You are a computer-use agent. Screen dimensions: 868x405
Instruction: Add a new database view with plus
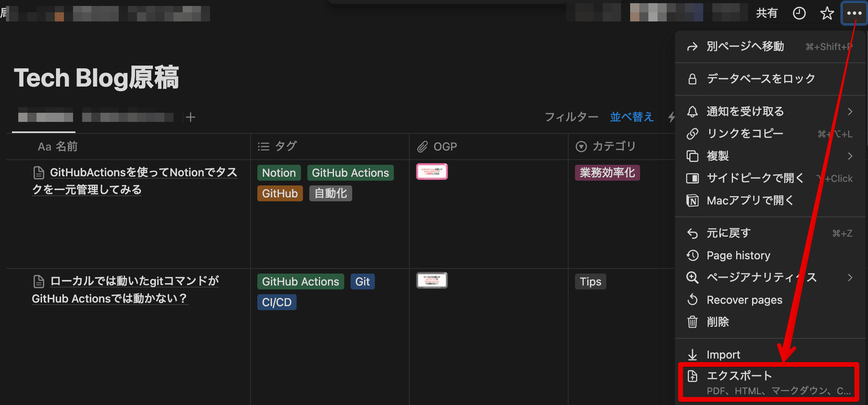(x=191, y=117)
